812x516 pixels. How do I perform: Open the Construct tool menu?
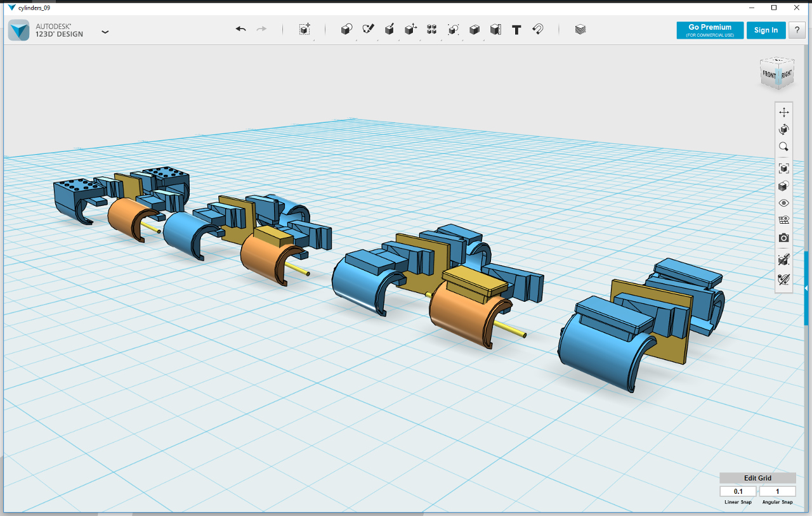click(x=390, y=29)
